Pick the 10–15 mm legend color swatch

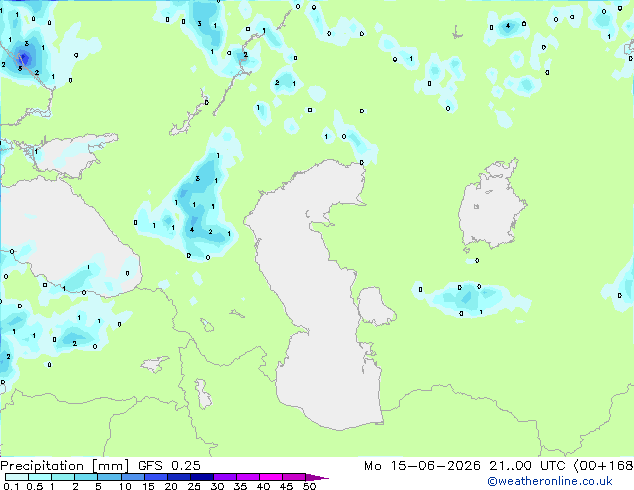(x=133, y=477)
